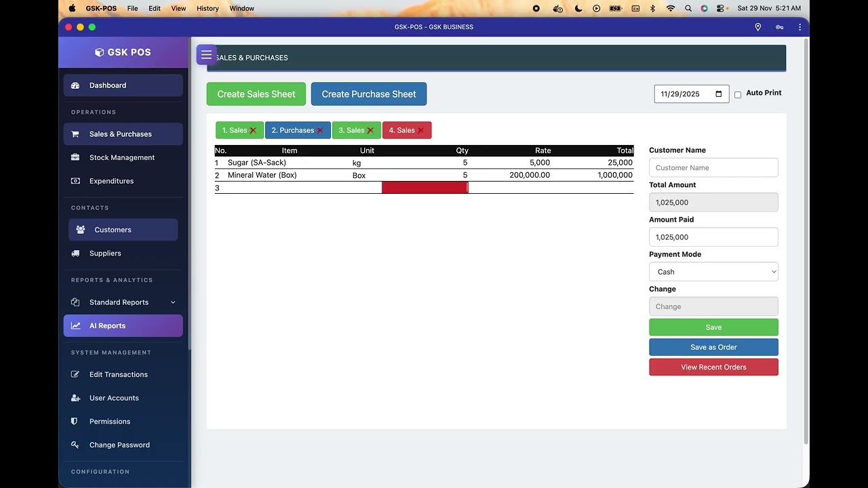Switch to the 2. Purchases tab
The width and height of the screenshot is (868, 488).
pyautogui.click(x=293, y=130)
